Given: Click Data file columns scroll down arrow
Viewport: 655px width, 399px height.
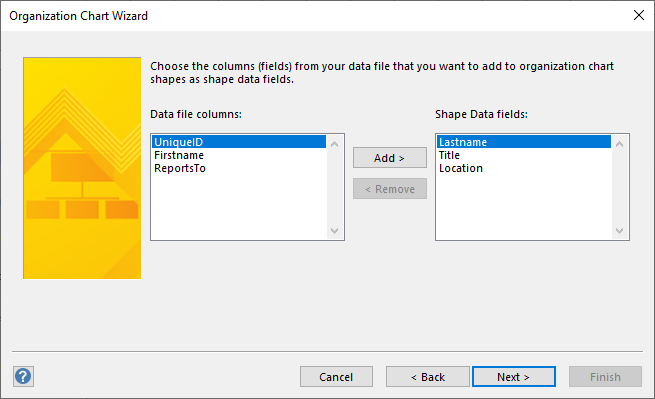Looking at the screenshot, I should [335, 231].
